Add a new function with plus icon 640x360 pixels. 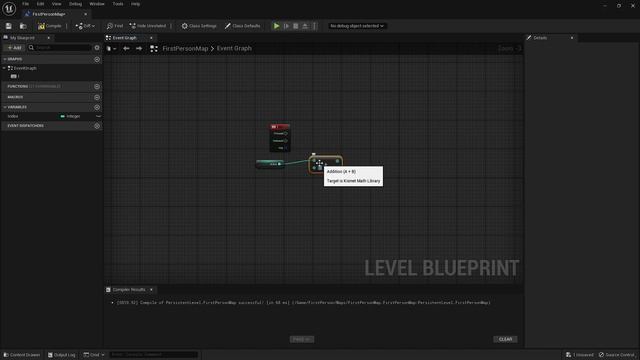[x=97, y=87]
